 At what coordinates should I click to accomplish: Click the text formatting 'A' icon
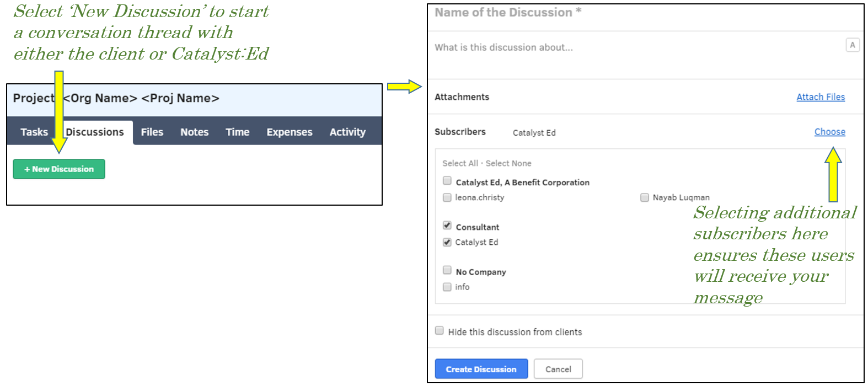click(x=853, y=45)
